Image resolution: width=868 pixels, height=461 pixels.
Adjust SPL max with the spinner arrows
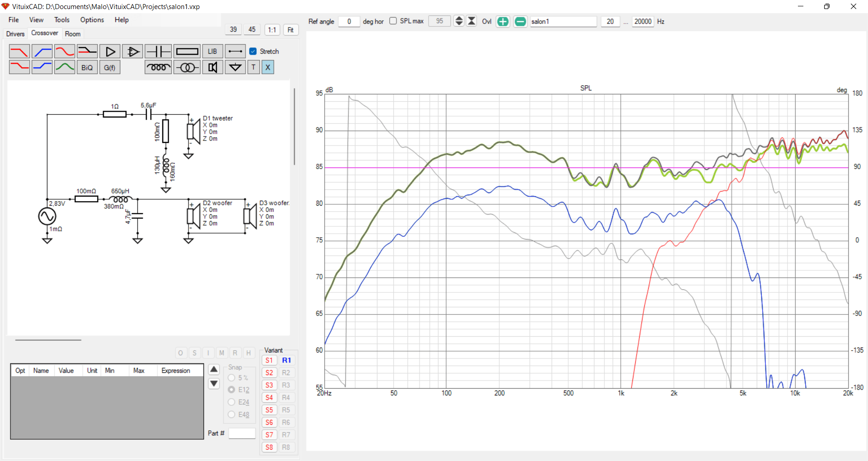point(459,21)
